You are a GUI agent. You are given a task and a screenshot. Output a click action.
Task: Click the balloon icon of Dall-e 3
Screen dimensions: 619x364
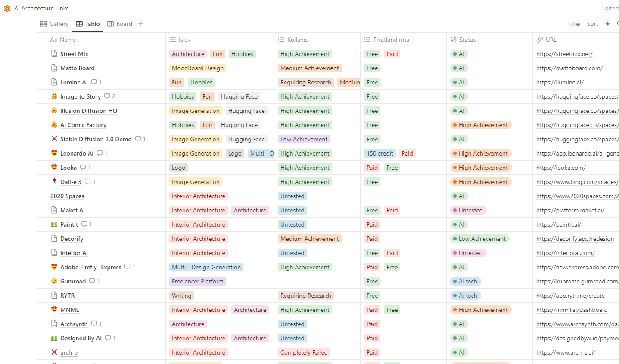coord(54,182)
